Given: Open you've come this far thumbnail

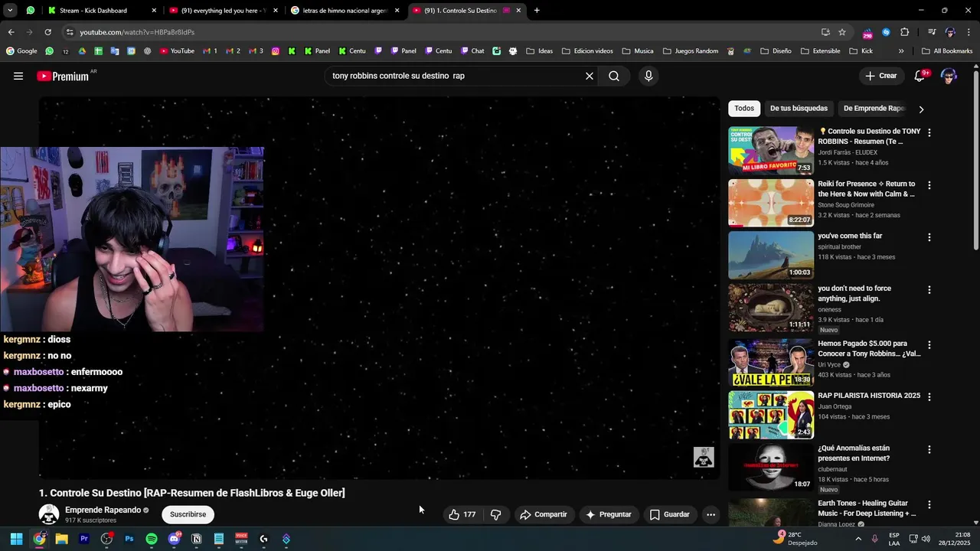Looking at the screenshot, I should coord(771,255).
